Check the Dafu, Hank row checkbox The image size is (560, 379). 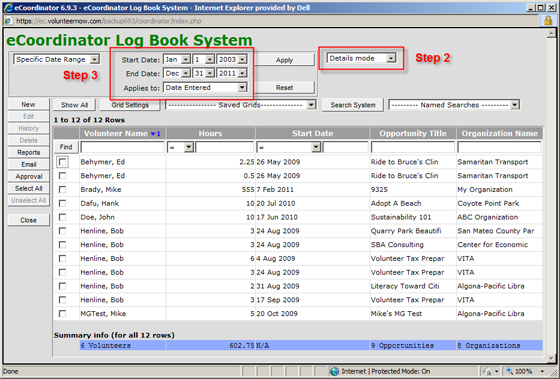coord(62,203)
